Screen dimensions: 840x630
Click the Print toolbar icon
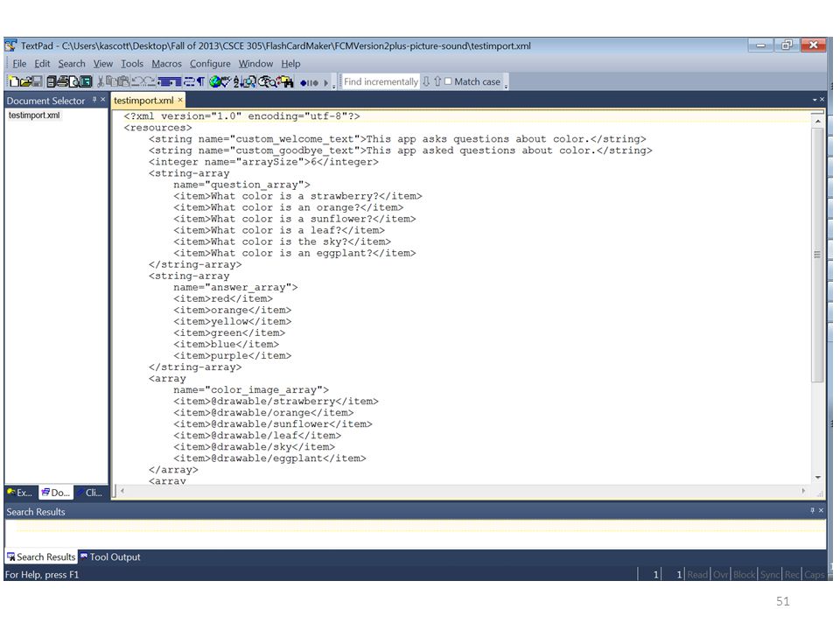coord(63,81)
